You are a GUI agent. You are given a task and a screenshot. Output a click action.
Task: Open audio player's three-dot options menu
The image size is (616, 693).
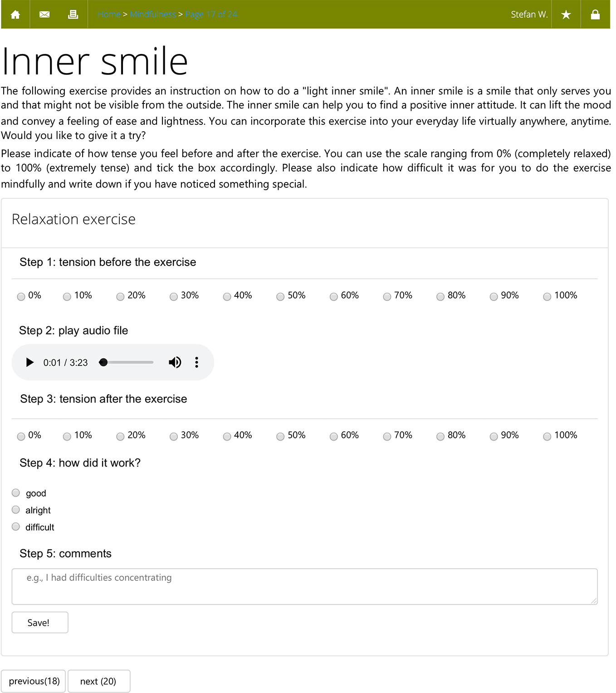[196, 362]
